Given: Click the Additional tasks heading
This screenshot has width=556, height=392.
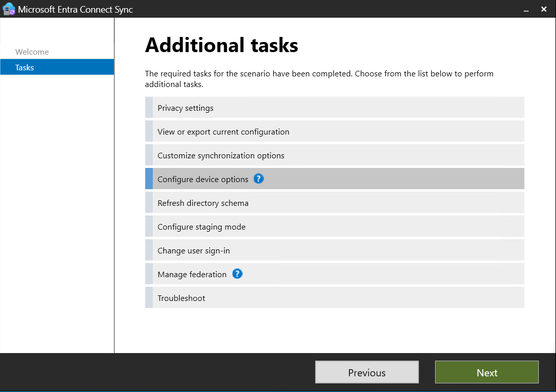Looking at the screenshot, I should 222,45.
